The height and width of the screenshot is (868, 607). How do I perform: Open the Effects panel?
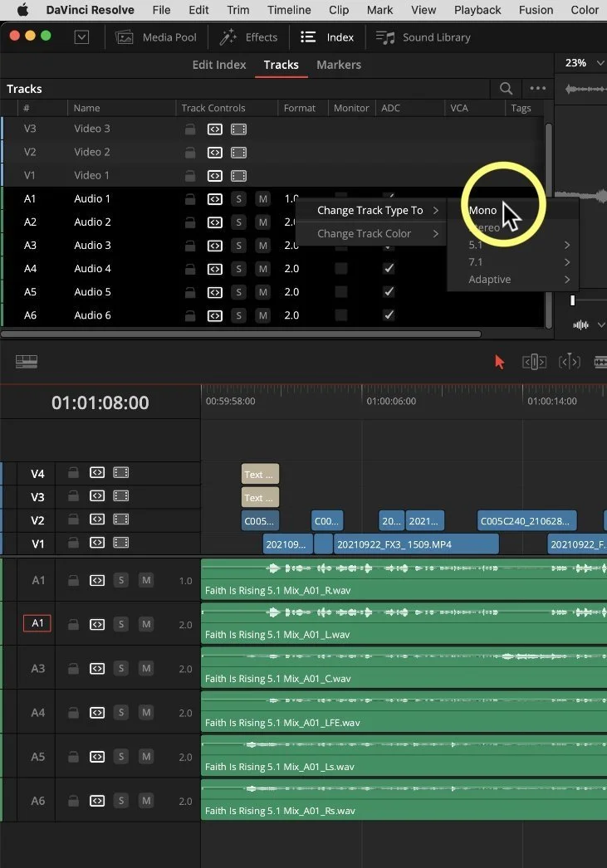248,37
